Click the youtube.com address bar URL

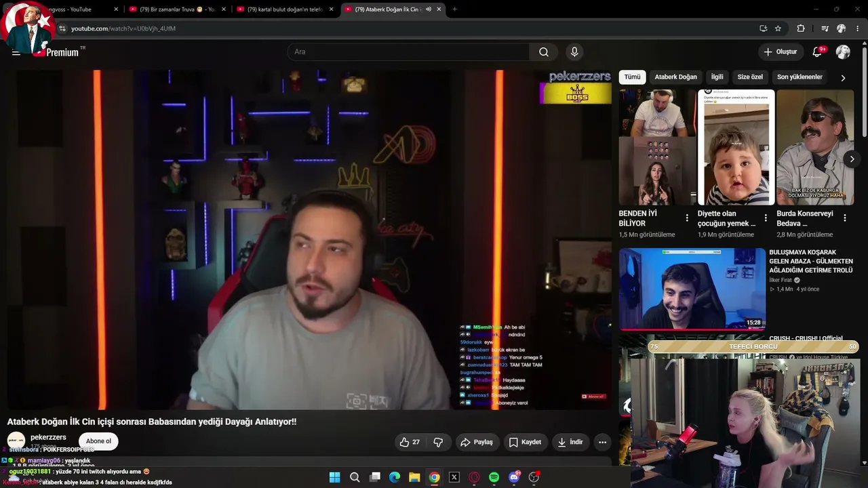pyautogui.click(x=123, y=28)
